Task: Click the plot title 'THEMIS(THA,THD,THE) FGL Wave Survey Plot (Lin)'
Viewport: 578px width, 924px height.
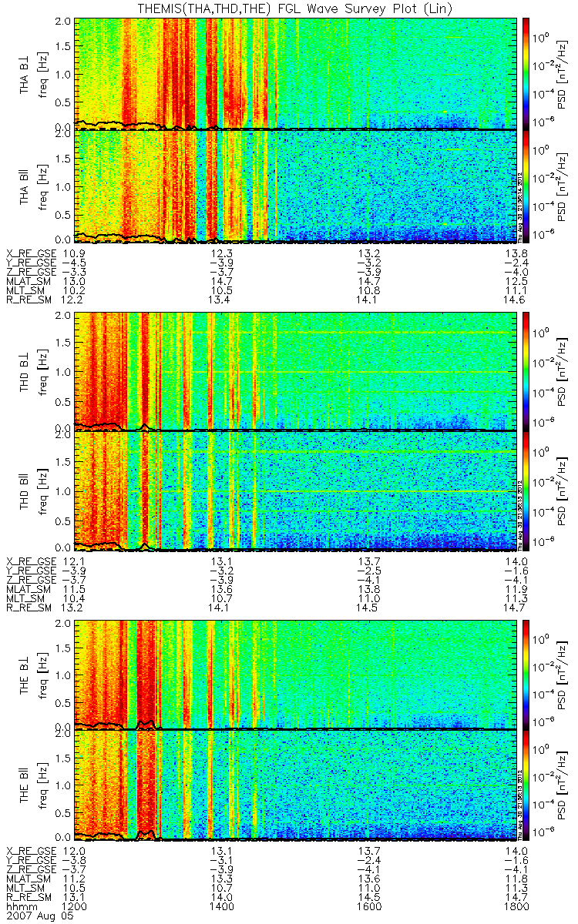Action: coord(295,8)
